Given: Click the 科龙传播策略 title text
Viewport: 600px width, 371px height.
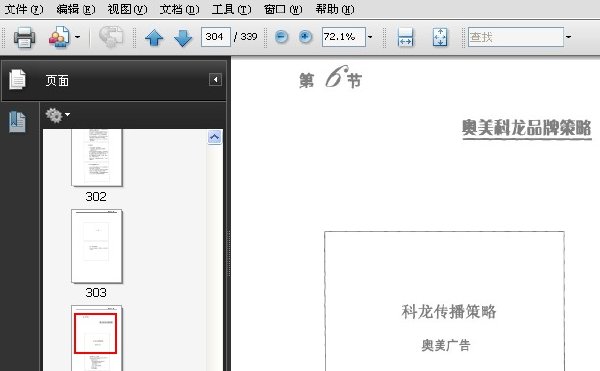Looking at the screenshot, I should (x=448, y=312).
